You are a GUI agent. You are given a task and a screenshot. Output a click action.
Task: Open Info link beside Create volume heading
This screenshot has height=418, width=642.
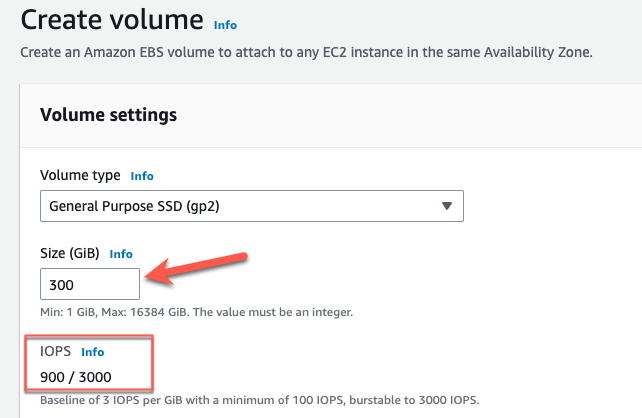click(x=225, y=24)
